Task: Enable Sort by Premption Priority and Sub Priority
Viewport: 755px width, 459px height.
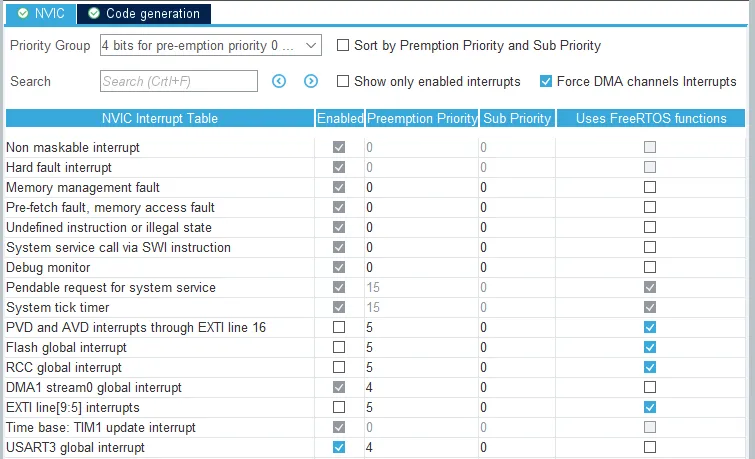Action: pyautogui.click(x=343, y=45)
